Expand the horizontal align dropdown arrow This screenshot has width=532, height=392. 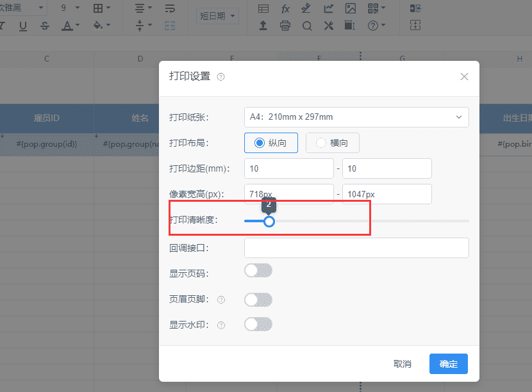click(x=150, y=8)
